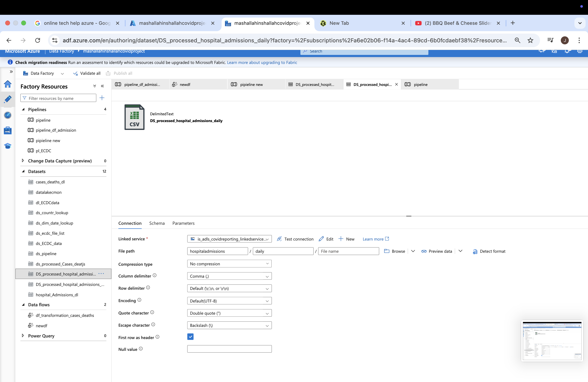Image resolution: width=588 pixels, height=382 pixels.
Task: Click the plus icon to add resource
Action: click(x=102, y=98)
